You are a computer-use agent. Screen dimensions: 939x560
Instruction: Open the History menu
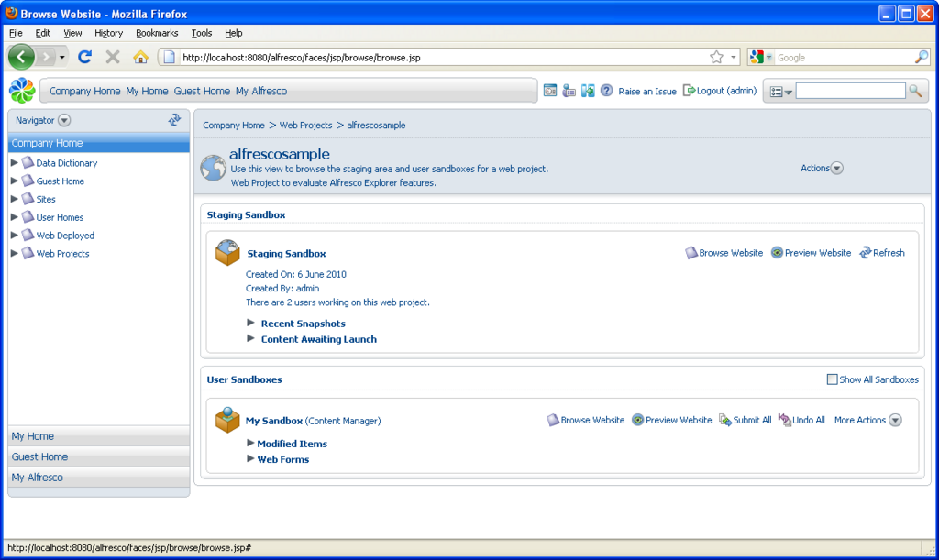(x=108, y=33)
